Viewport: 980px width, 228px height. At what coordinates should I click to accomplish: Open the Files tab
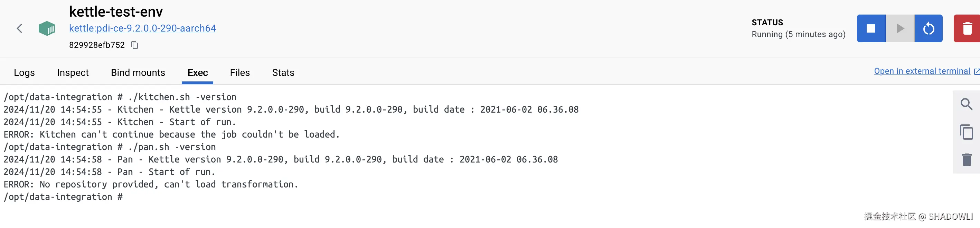[240, 72]
